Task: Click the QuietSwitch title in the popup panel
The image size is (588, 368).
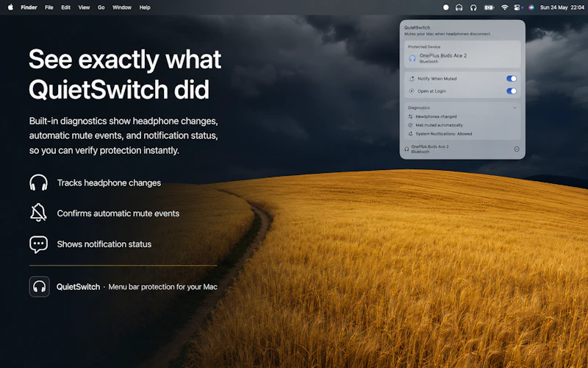Action: click(417, 27)
